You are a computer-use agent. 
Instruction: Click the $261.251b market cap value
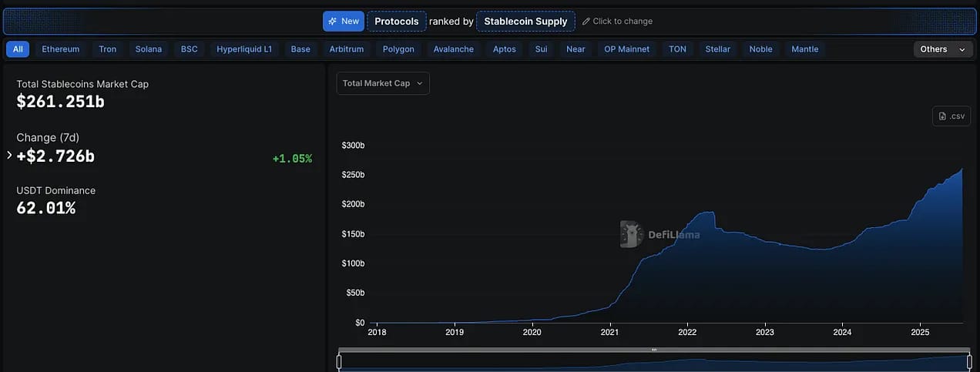pos(60,101)
